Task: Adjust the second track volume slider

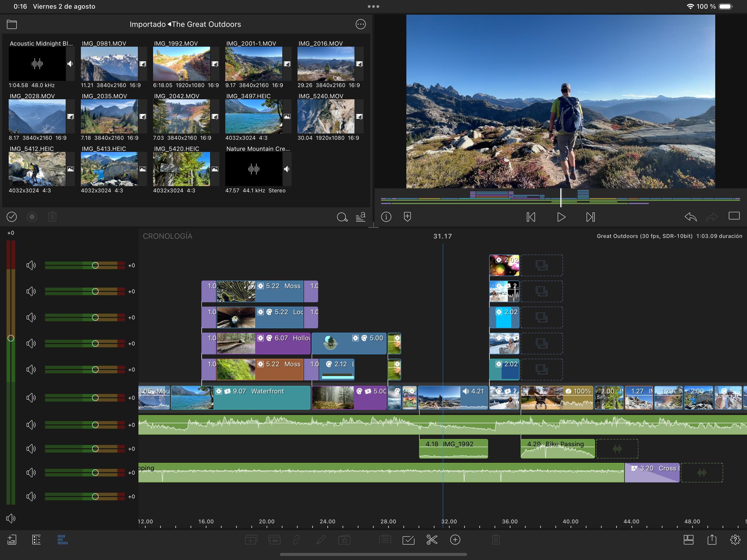Action: (x=95, y=291)
